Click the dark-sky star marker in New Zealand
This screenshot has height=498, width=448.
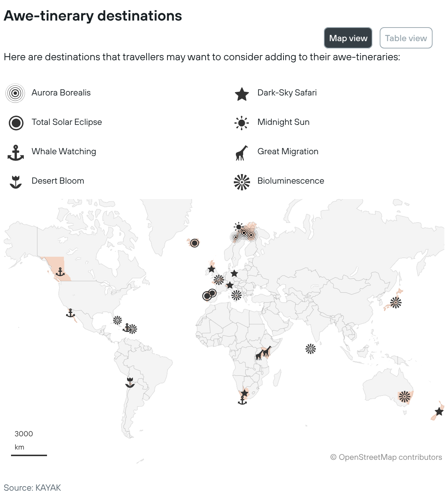(x=439, y=411)
